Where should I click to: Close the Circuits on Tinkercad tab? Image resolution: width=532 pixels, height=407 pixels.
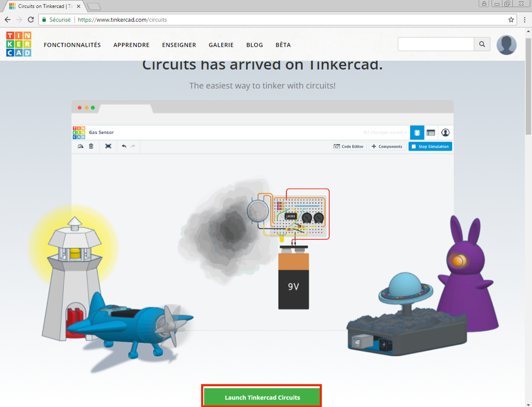pos(79,6)
